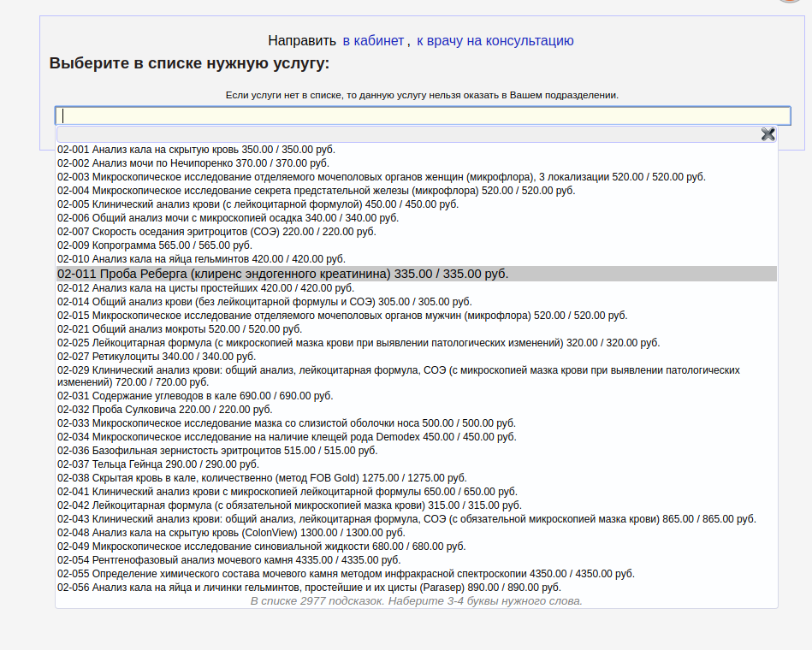Select 02-021 Общий анализ мокроты
812x650 pixels.
pyautogui.click(x=180, y=329)
